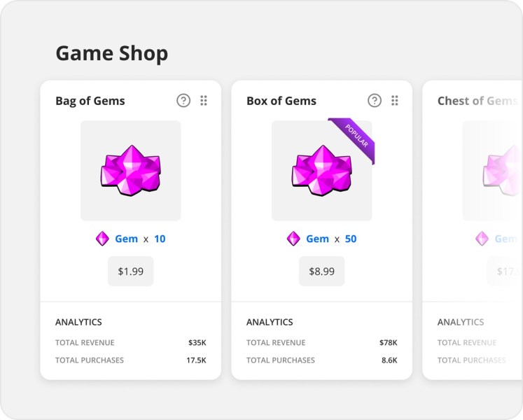Click the quantity 10 value
This screenshot has width=523, height=420.
[160, 239]
